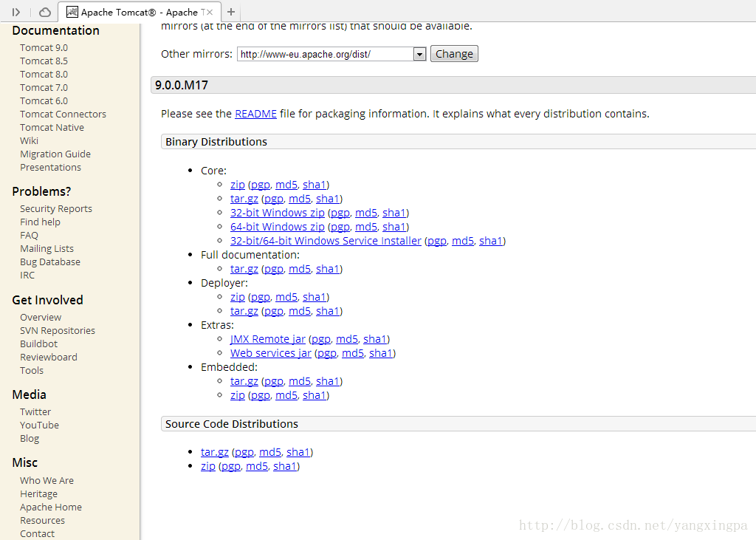Open the README link
The image size is (756, 540).
click(255, 113)
